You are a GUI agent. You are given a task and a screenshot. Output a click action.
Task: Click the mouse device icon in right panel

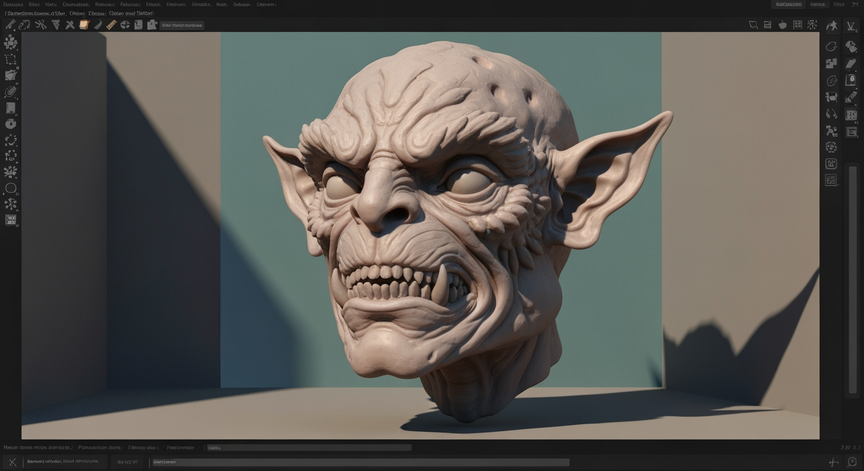[x=851, y=80]
